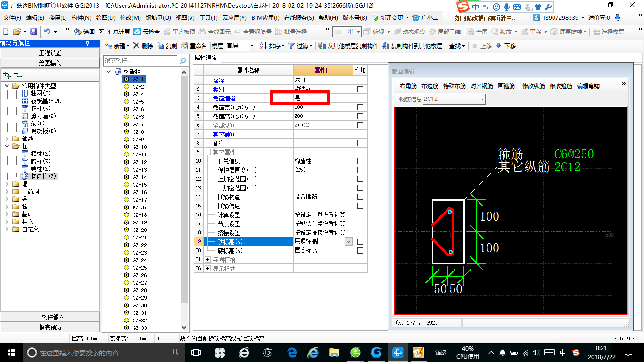Image resolution: width=644 pixels, height=362 pixels.
Task: Toggle 附加 checkbox for 全部纵筋 row
Action: [360, 125]
